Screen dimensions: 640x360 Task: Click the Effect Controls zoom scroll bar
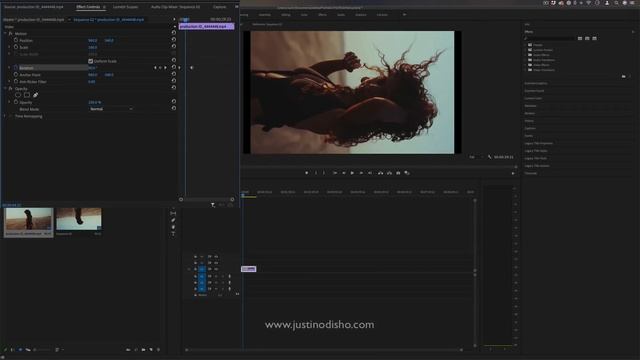coord(207,200)
